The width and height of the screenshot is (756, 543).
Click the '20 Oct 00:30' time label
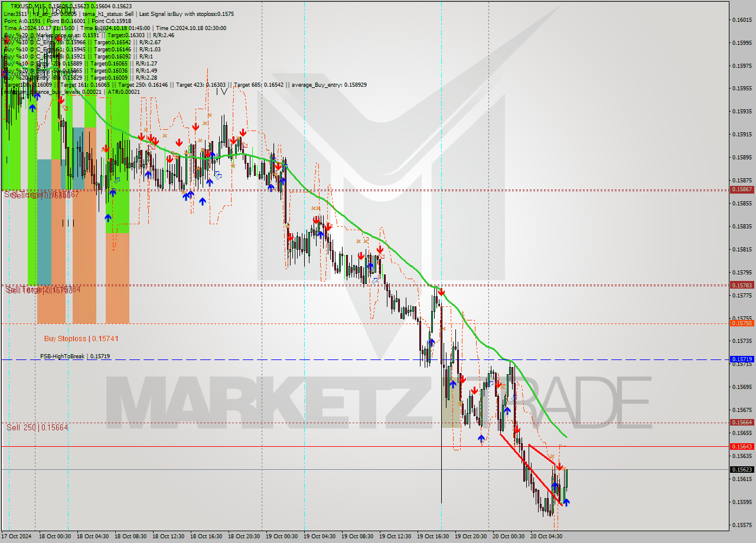(509, 537)
